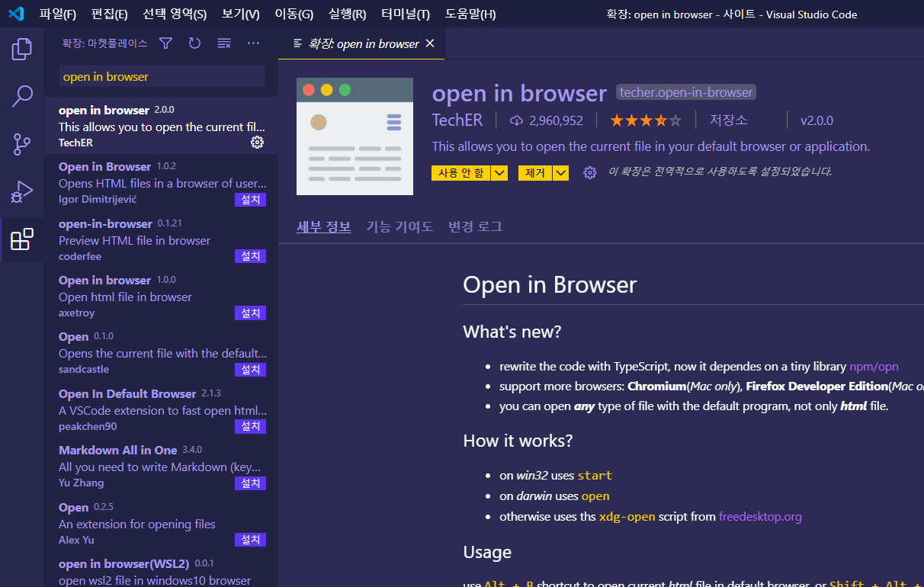The image size is (924, 587).
Task: Install Open in browser by axetroy
Action: pos(251,313)
